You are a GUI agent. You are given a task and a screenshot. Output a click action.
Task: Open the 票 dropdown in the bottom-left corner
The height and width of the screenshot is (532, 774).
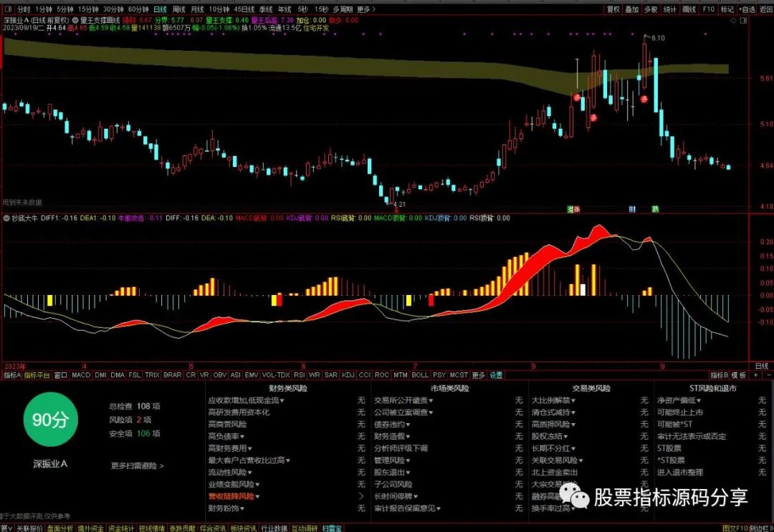coord(6,528)
